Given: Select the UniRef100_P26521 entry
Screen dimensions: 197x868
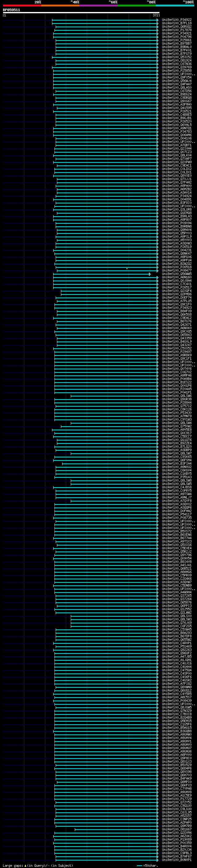Looking at the screenshot, I should coord(177,111).
